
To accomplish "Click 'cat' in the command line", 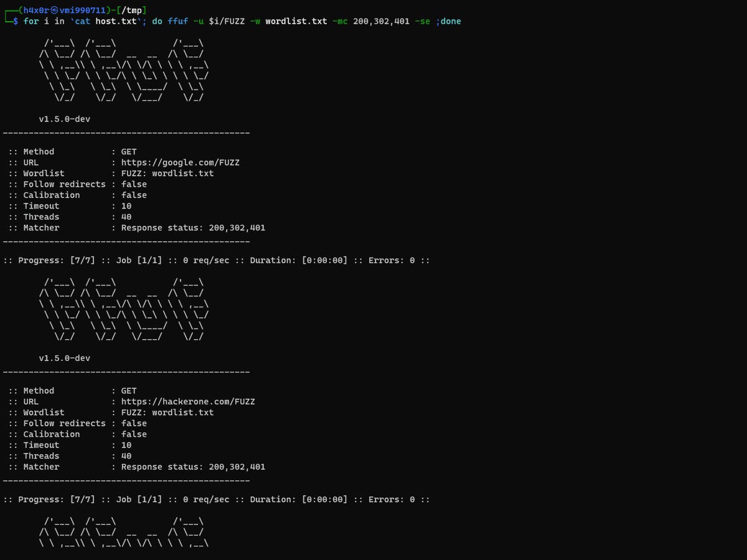I will coord(83,21).
